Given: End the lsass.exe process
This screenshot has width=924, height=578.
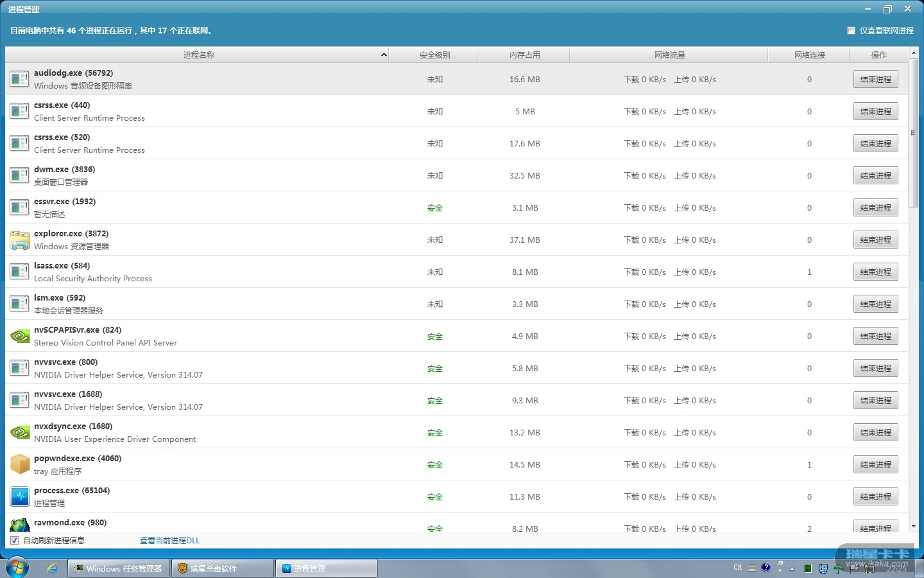Looking at the screenshot, I should tap(876, 272).
